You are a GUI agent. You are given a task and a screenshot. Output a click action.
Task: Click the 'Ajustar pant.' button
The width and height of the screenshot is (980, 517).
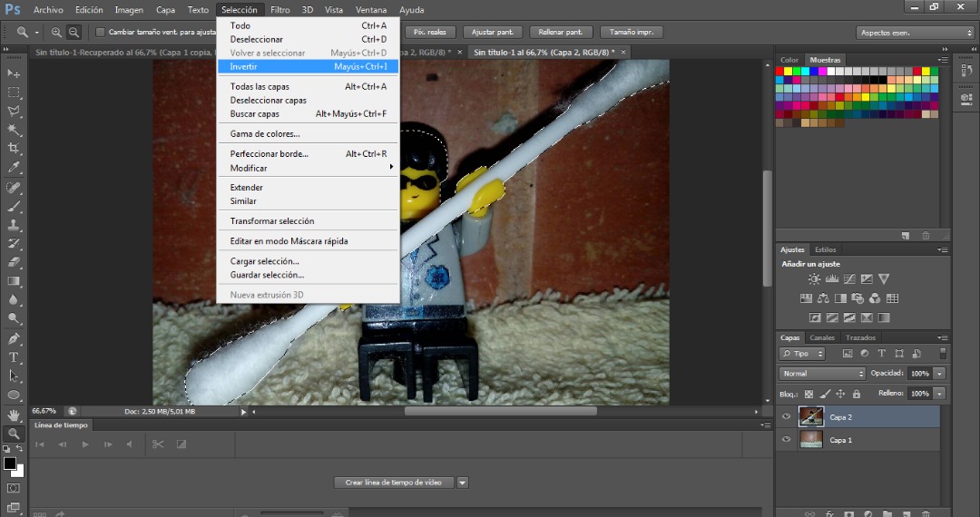tap(493, 32)
